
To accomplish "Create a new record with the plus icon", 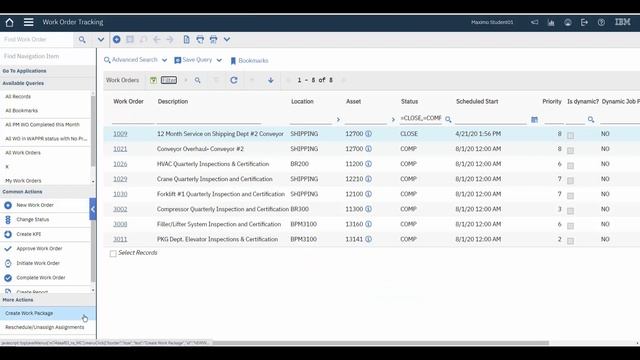I will click(x=117, y=40).
